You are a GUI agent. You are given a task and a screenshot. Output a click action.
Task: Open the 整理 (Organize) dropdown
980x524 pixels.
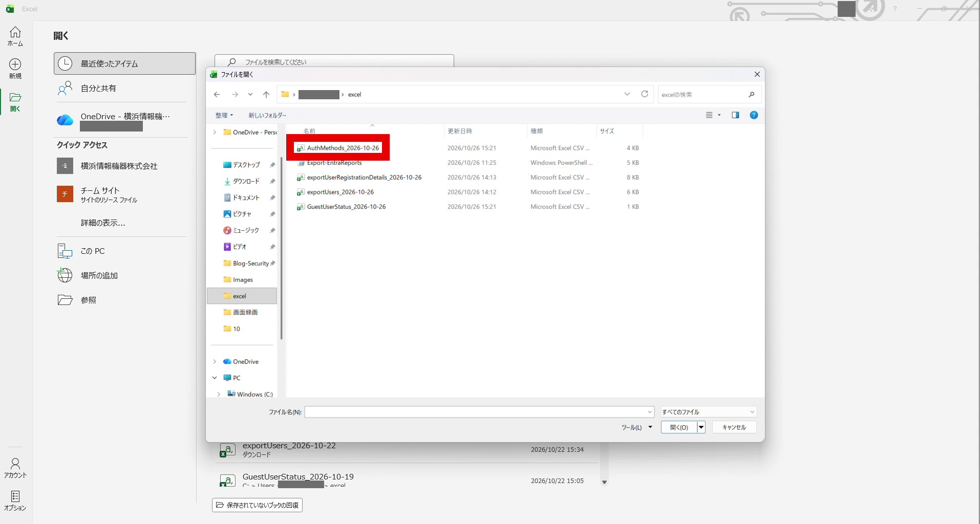[224, 115]
